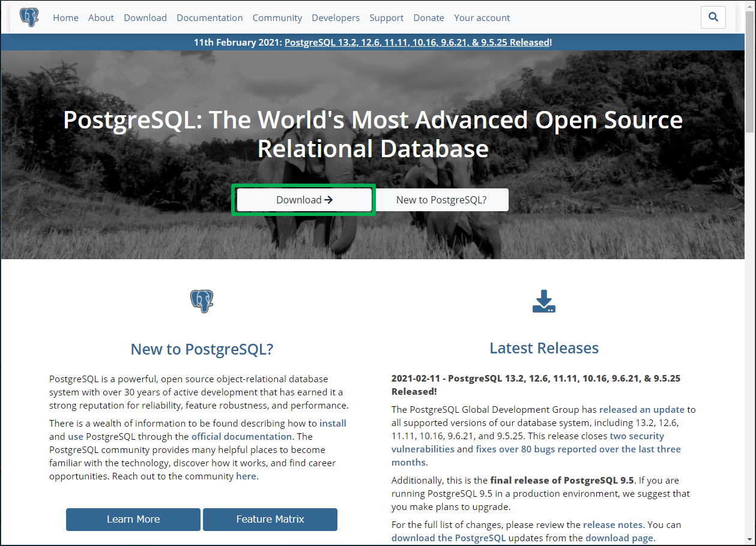This screenshot has height=546, width=756.
Task: Open Your account in the navbar
Action: tap(482, 17)
